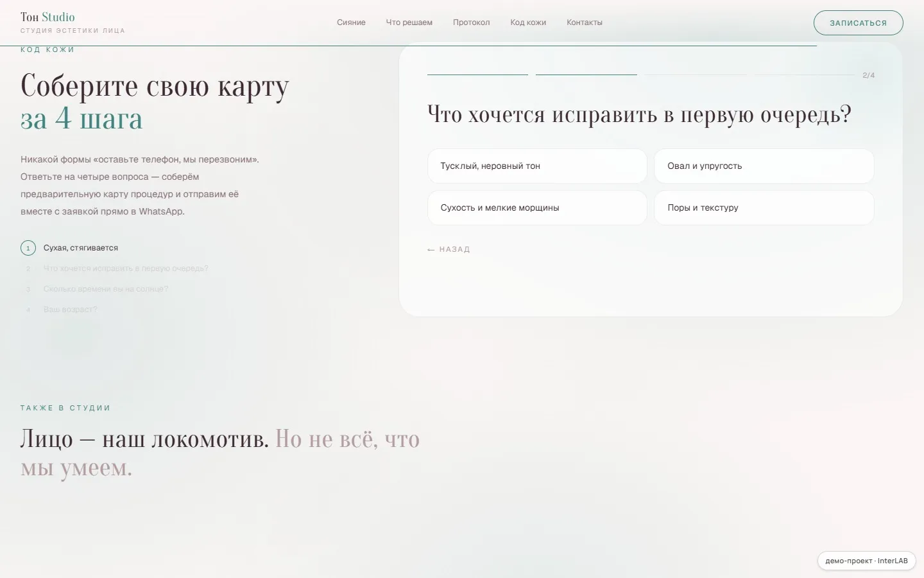Click the quiz question heading text
Screen dimensions: 924x578
639,115
